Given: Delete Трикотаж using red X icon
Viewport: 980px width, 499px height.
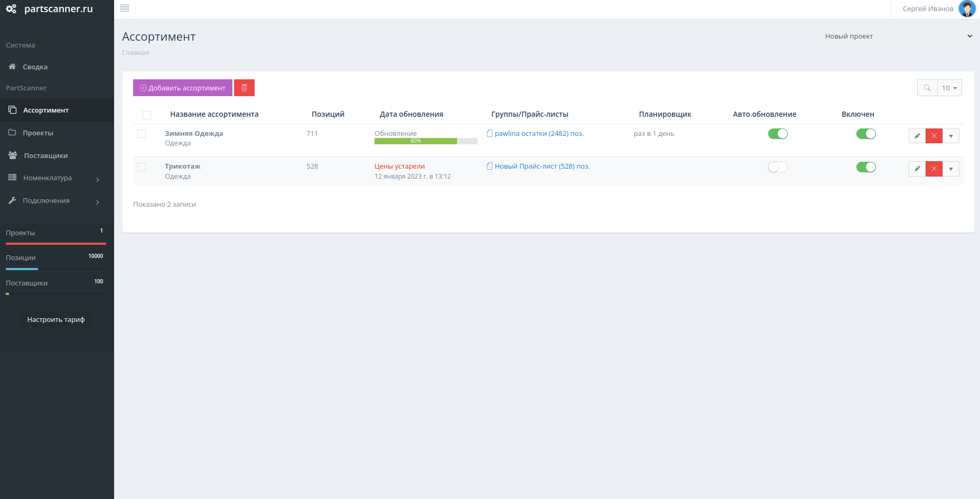Looking at the screenshot, I should [934, 169].
